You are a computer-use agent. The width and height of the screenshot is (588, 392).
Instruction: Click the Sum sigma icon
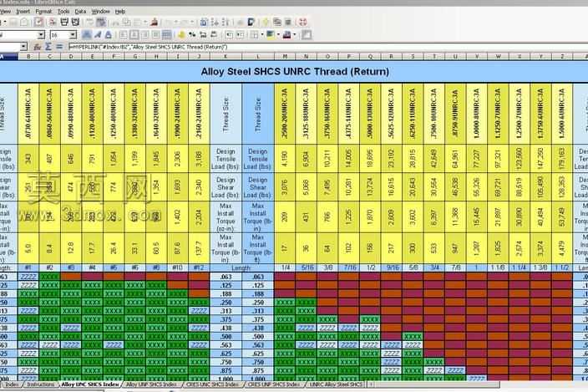[x=48, y=47]
